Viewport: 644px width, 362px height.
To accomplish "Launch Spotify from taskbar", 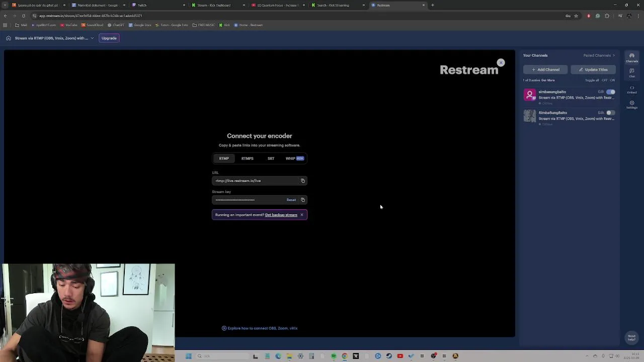I will click(x=334, y=356).
